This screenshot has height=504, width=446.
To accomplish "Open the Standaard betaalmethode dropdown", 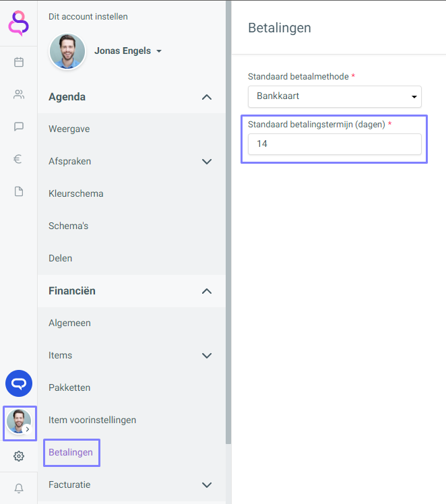I will (334, 96).
